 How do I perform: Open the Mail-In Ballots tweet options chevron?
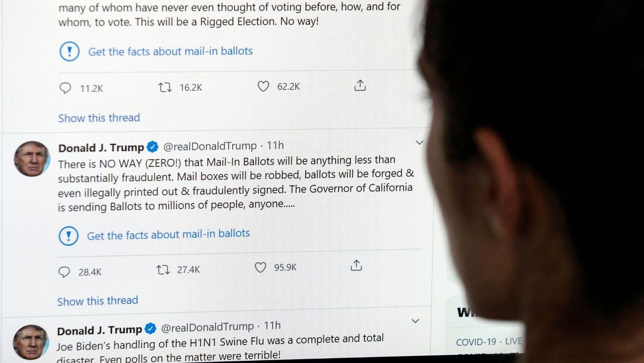[x=420, y=143]
